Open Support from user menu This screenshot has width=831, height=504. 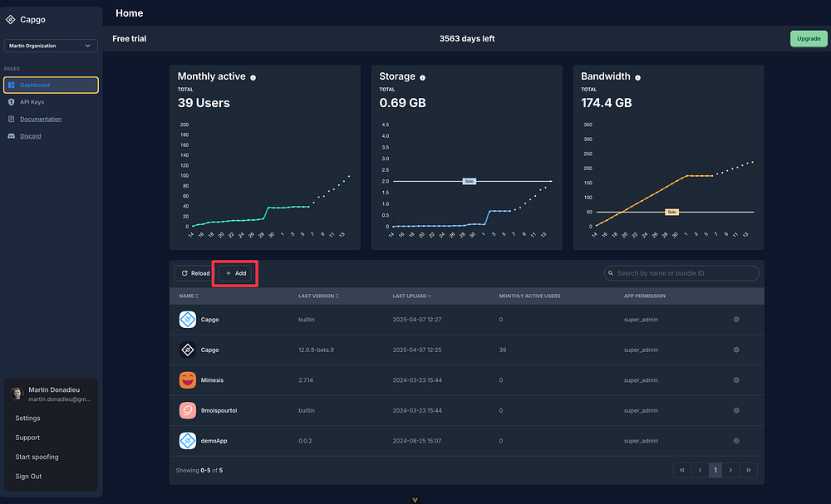click(27, 438)
